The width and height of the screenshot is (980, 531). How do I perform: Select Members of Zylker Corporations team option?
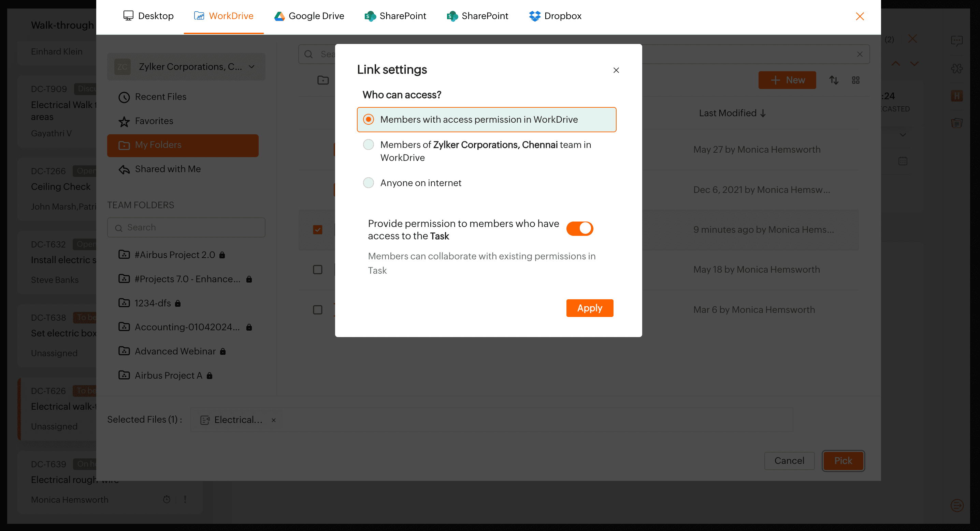pos(368,145)
